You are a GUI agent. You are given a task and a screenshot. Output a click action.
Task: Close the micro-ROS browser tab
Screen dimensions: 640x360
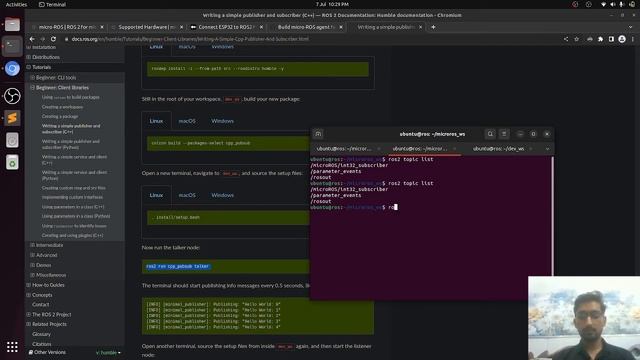click(x=102, y=27)
